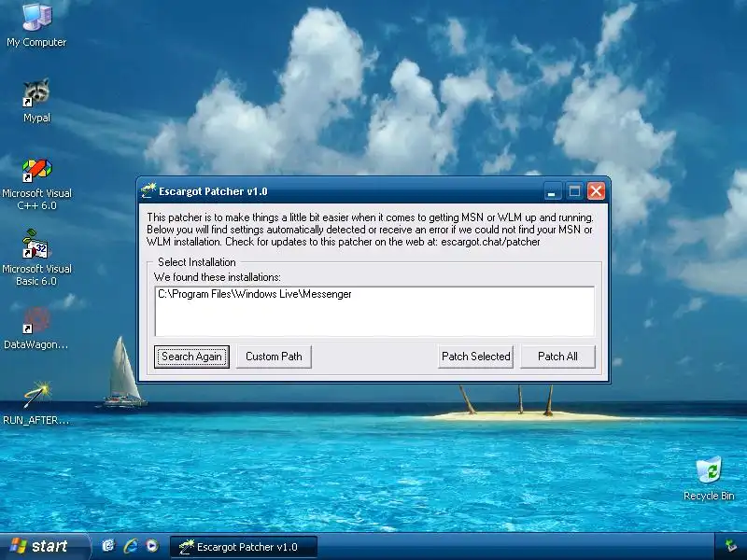Maximize the Escargot Patcher window
This screenshot has height=560, width=747.
point(574,191)
